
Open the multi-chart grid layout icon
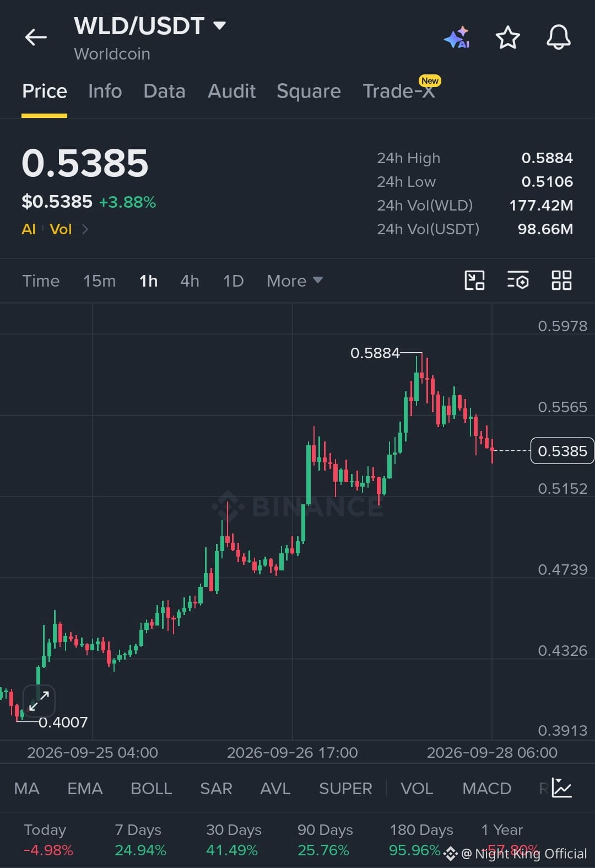(561, 281)
